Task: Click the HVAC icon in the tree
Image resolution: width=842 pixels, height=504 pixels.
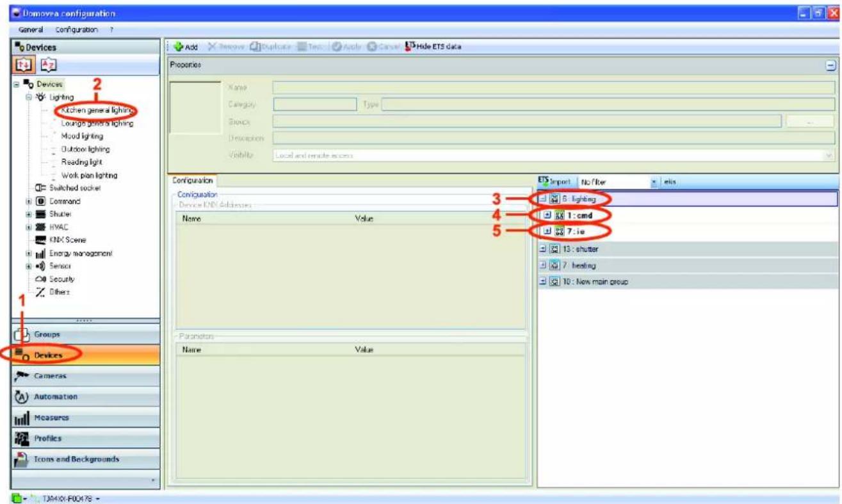Action: [x=40, y=227]
